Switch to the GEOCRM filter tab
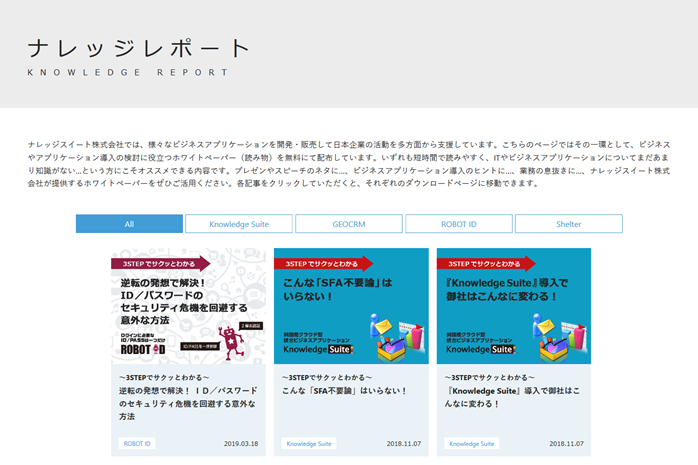This screenshot has width=698, height=465. [x=349, y=224]
